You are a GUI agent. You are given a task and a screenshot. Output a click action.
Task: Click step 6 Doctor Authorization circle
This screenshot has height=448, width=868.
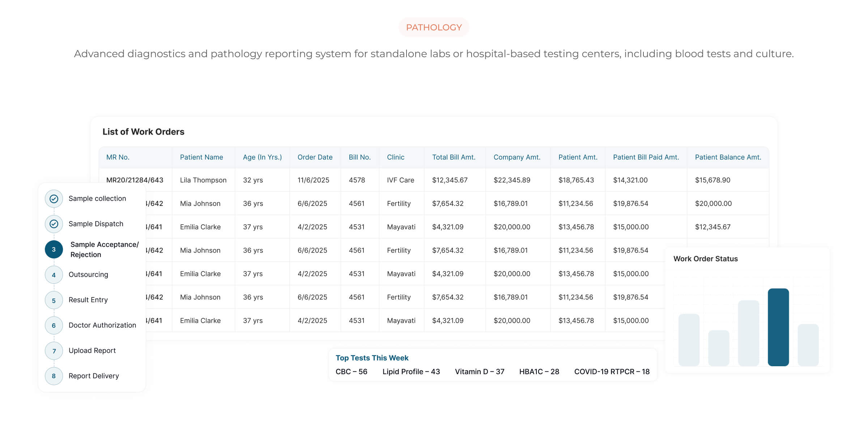point(54,325)
